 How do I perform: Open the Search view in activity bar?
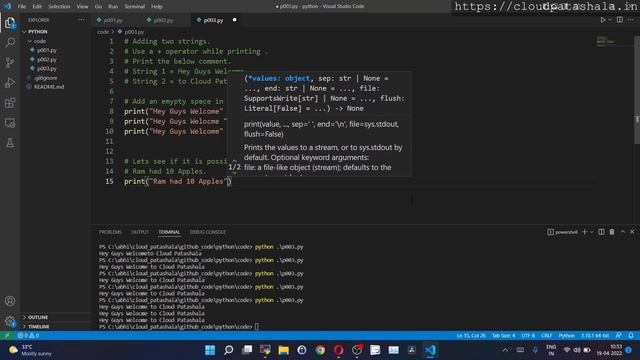[10, 42]
